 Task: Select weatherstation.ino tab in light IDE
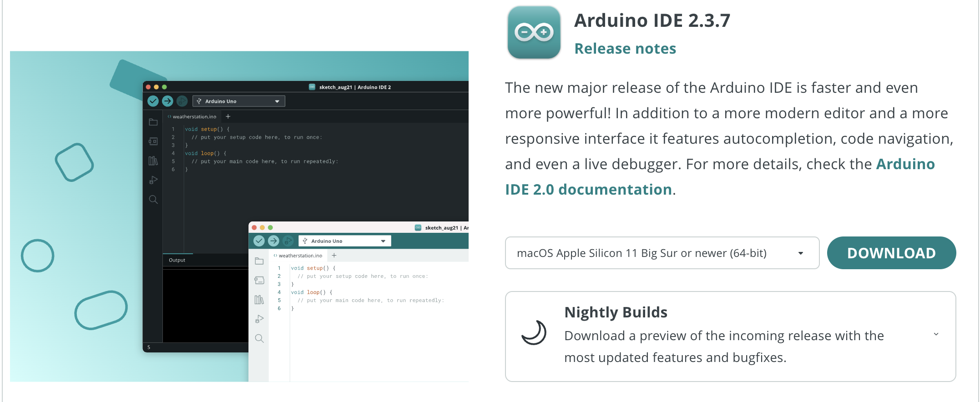click(298, 256)
